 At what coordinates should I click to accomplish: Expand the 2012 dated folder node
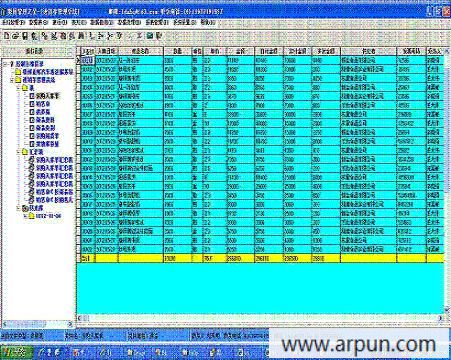tap(25, 216)
